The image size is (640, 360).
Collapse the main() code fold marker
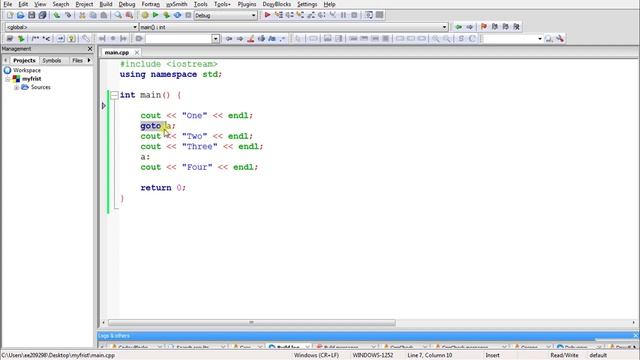point(114,95)
